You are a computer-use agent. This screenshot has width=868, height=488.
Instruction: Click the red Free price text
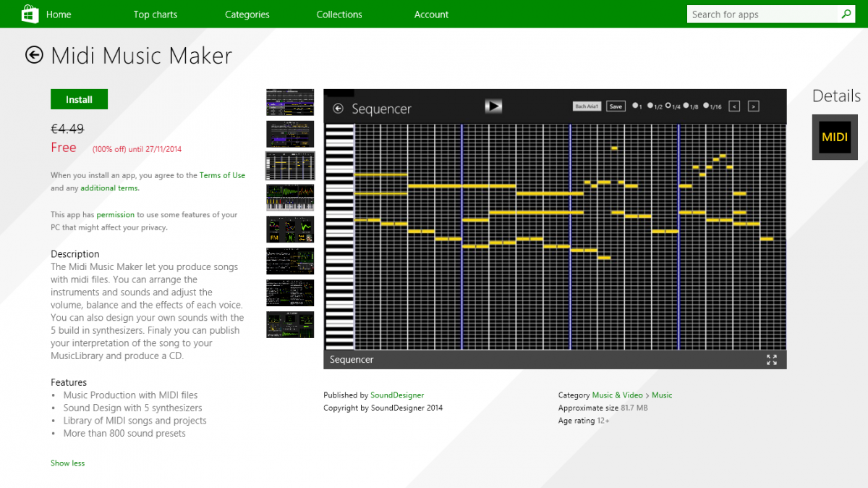point(64,148)
